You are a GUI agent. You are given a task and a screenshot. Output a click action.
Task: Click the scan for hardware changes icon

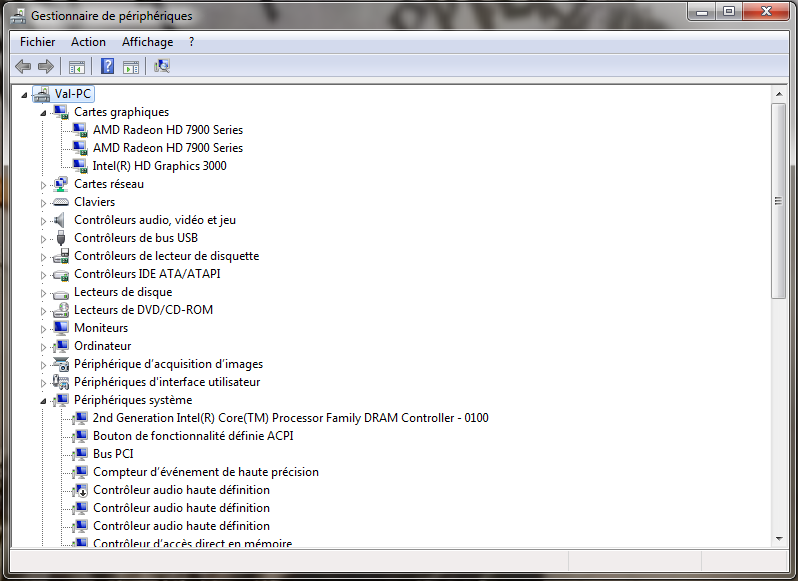coord(162,67)
